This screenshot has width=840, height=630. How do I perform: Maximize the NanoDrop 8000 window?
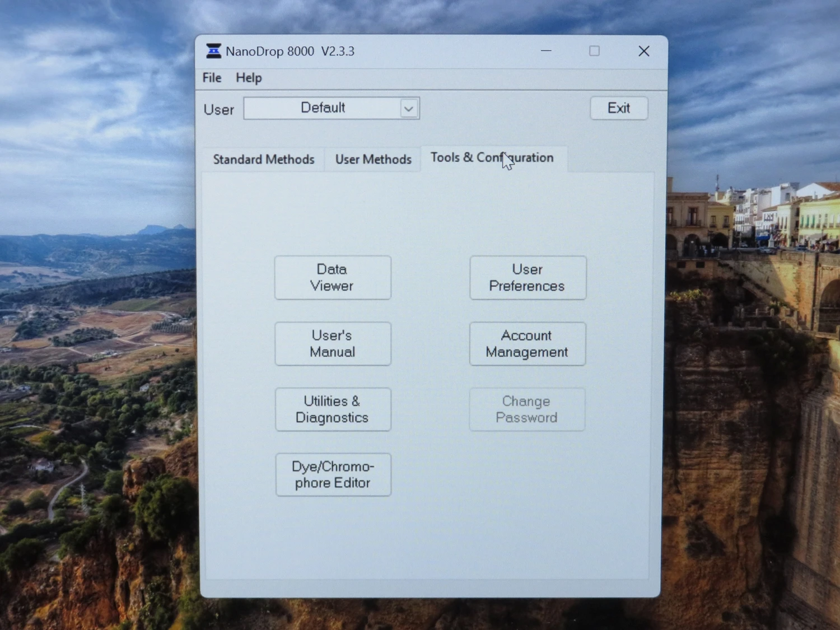point(594,51)
